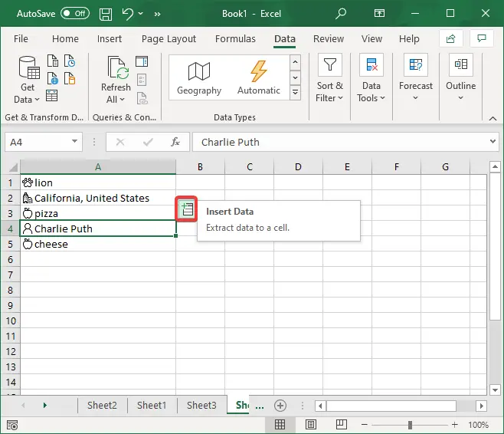
Task: Open Queries & Connections pane icon
Action: click(x=142, y=61)
